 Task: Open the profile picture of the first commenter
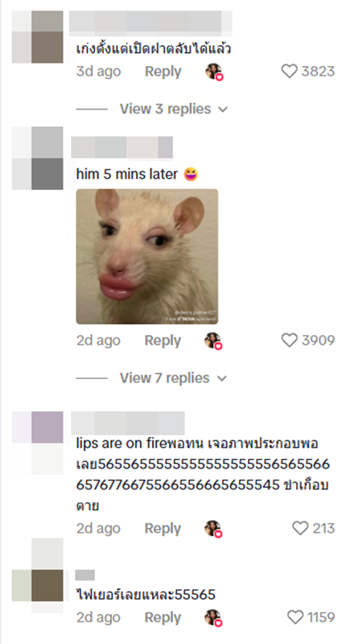[37, 37]
